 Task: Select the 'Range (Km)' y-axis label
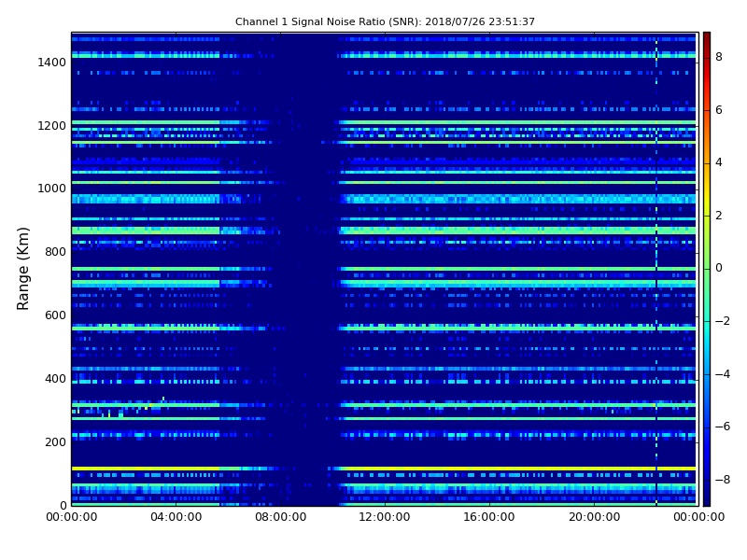pos(22,269)
